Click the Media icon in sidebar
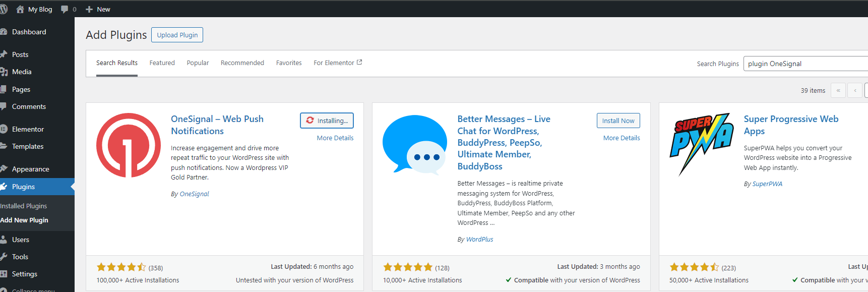 pyautogui.click(x=4, y=72)
